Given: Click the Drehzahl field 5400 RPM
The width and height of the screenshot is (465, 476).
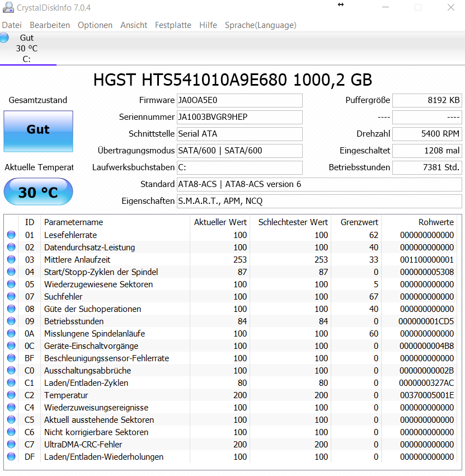Looking at the screenshot, I should point(427,134).
